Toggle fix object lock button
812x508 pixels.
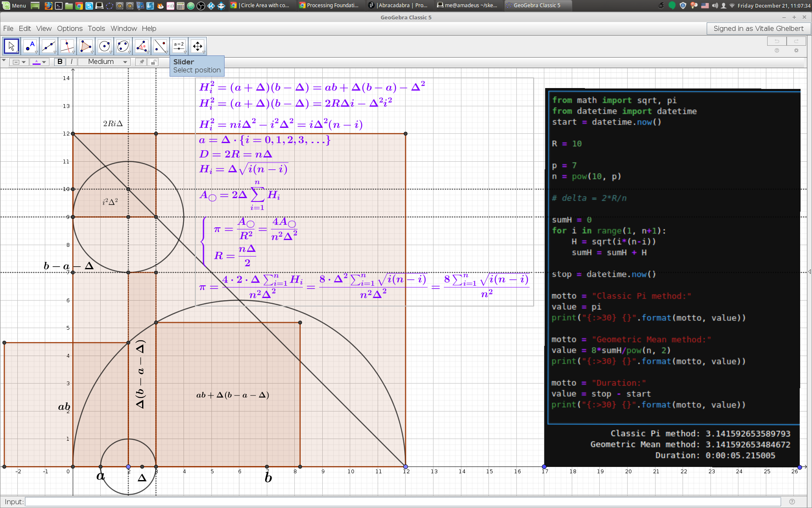(x=154, y=62)
